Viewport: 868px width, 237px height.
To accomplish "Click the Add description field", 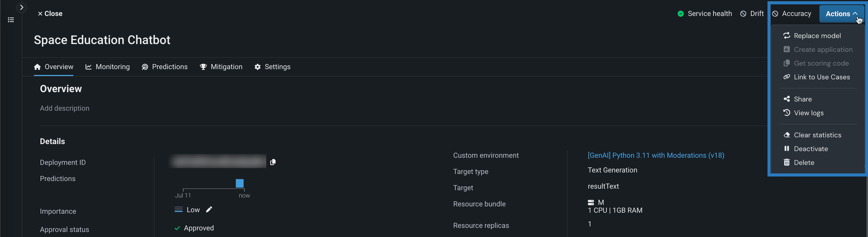I will 65,108.
